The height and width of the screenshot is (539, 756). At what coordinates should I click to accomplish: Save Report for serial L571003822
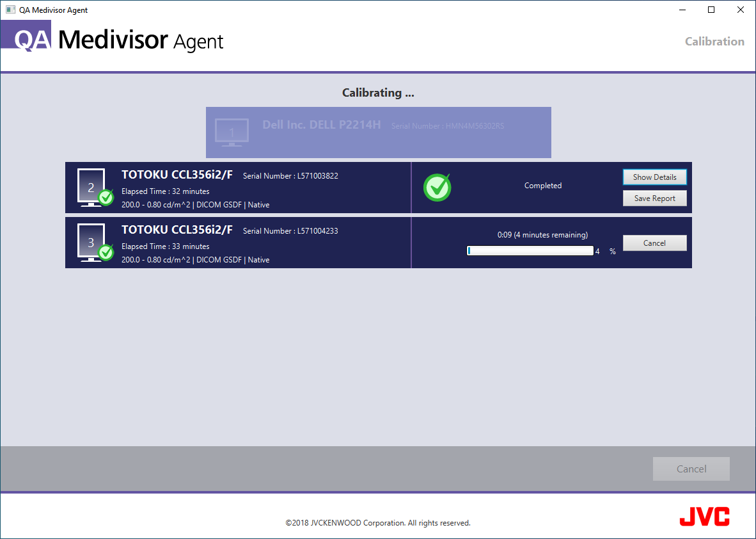pos(655,198)
